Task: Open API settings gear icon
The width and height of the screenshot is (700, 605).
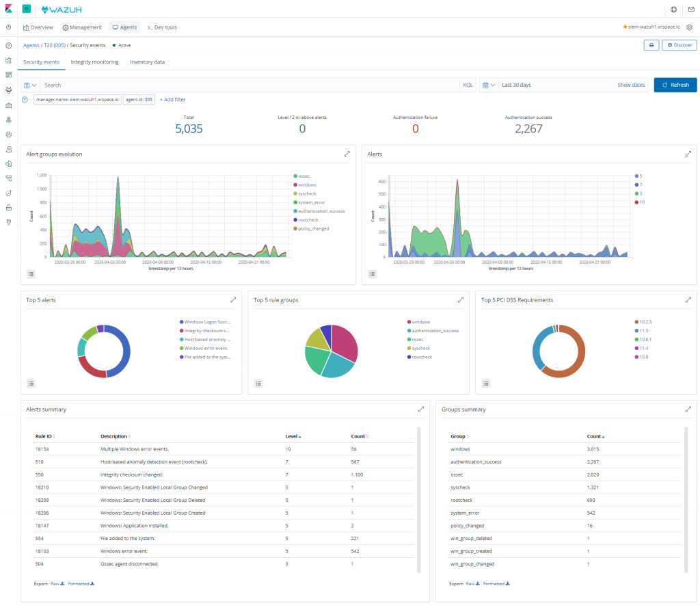Action: coord(689,27)
